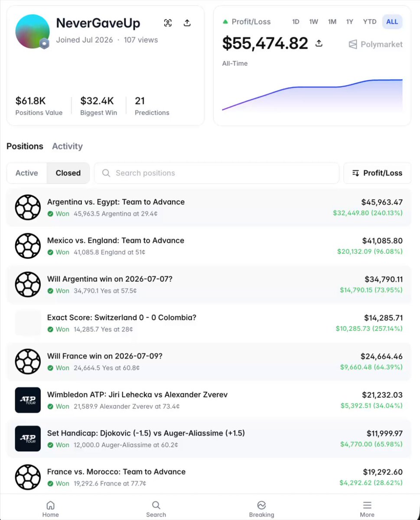Click the 21 Predictions stat
The image size is (420, 520).
point(152,106)
